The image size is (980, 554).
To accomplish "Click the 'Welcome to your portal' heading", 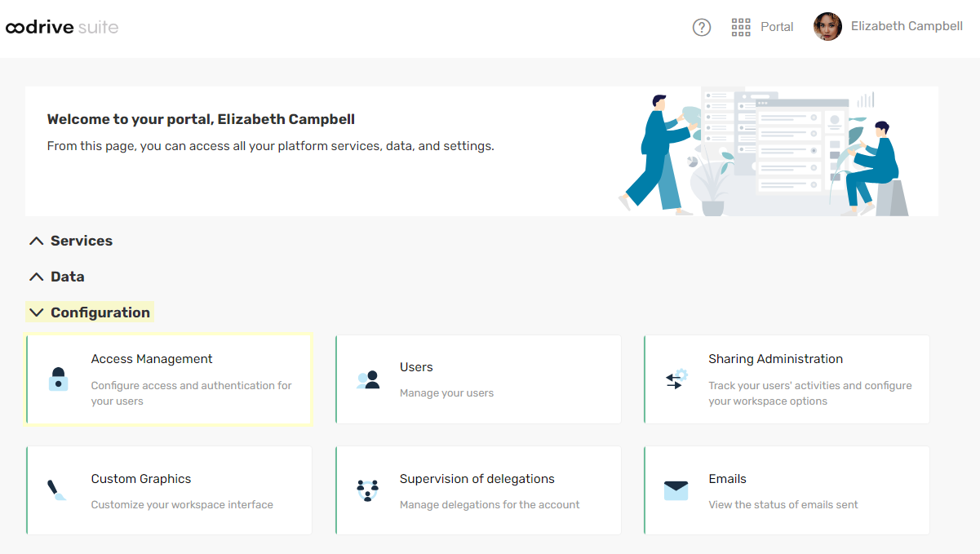I will (x=201, y=119).
